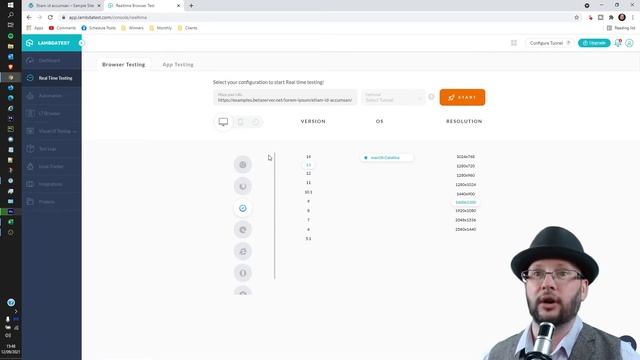Collapse the LambdaTest sidebar
Image resolution: width=640 pixels, height=360 pixels.
(x=81, y=43)
